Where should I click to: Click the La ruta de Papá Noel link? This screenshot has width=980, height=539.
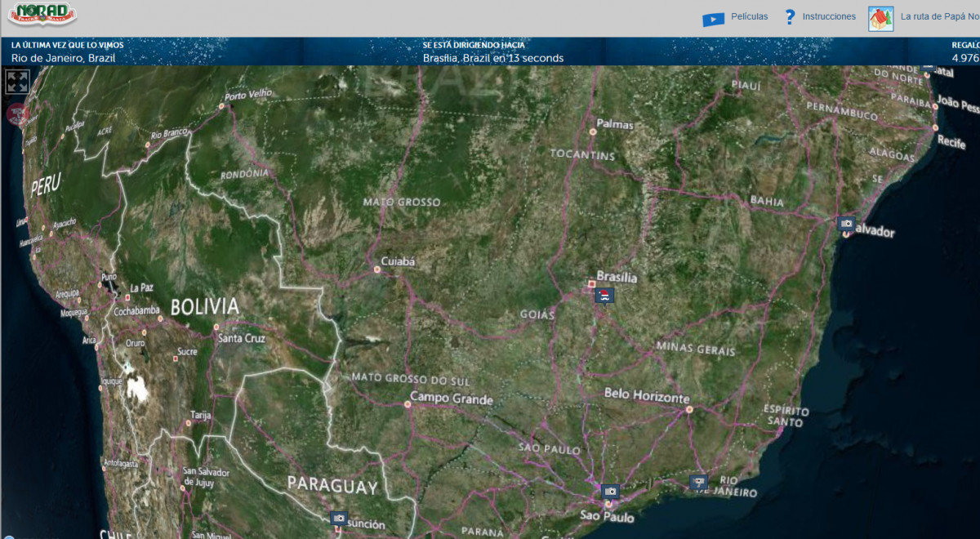941,16
